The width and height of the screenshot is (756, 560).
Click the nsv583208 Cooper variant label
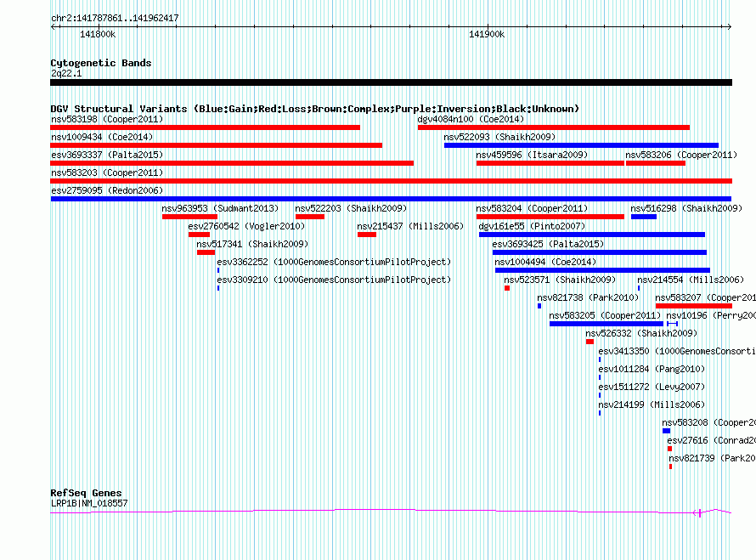(x=708, y=422)
